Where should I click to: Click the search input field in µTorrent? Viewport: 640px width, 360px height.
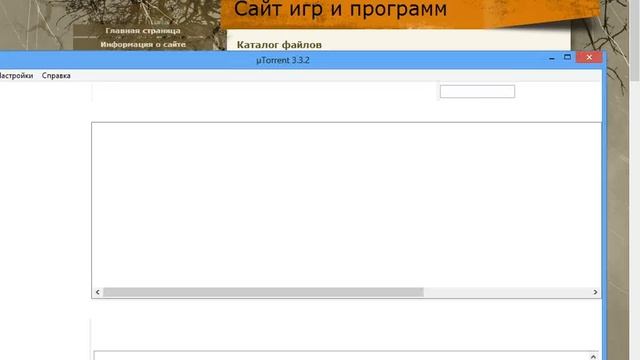pyautogui.click(x=477, y=91)
